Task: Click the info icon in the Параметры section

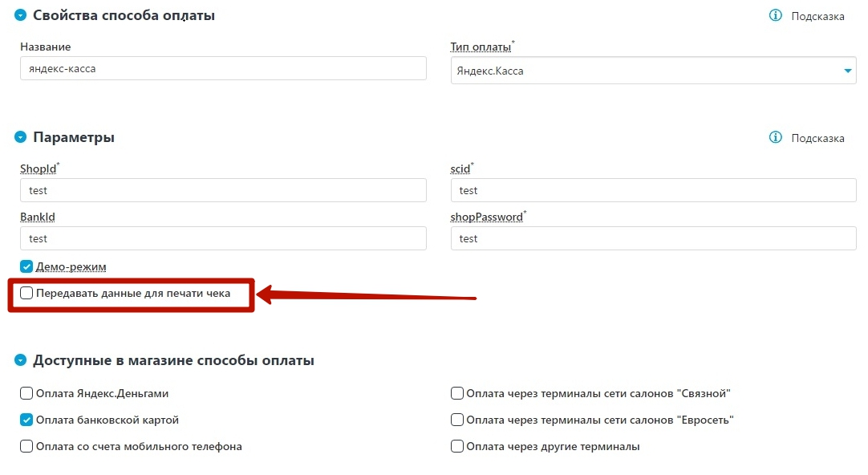Action: [776, 137]
